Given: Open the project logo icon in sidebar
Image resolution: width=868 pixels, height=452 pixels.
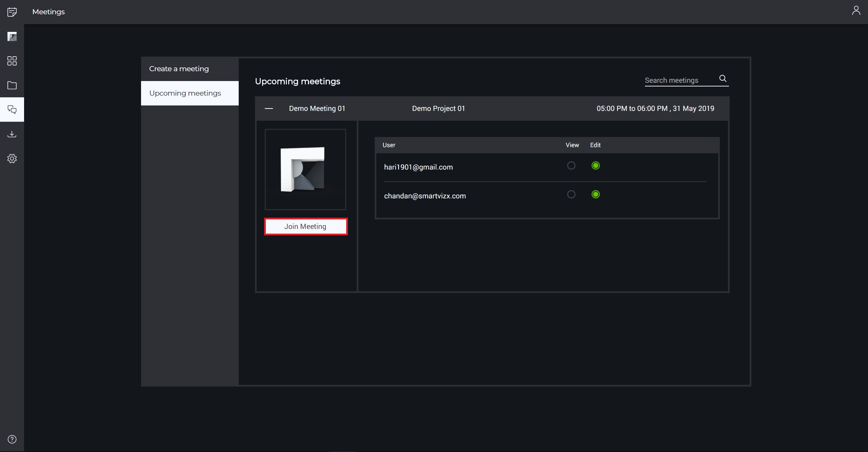Looking at the screenshot, I should 12,37.
